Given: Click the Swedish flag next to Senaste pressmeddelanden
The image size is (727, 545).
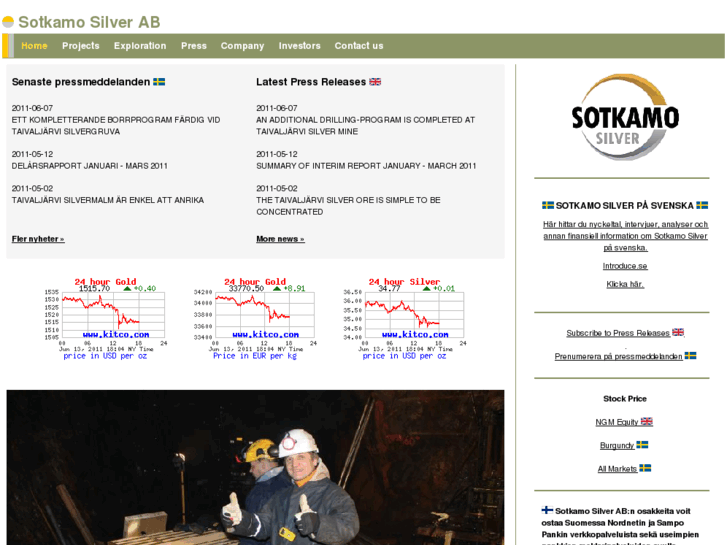Looking at the screenshot, I should pos(159,82).
